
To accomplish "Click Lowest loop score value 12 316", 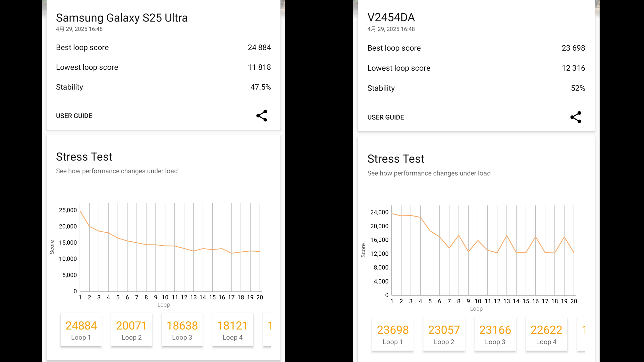I will pos(573,68).
